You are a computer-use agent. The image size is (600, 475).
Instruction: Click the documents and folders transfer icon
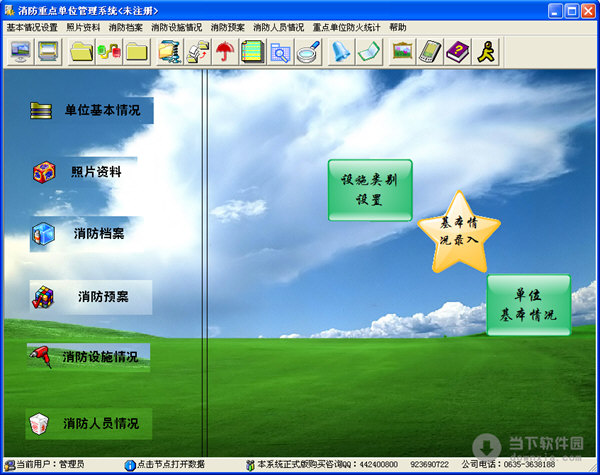coord(197,51)
